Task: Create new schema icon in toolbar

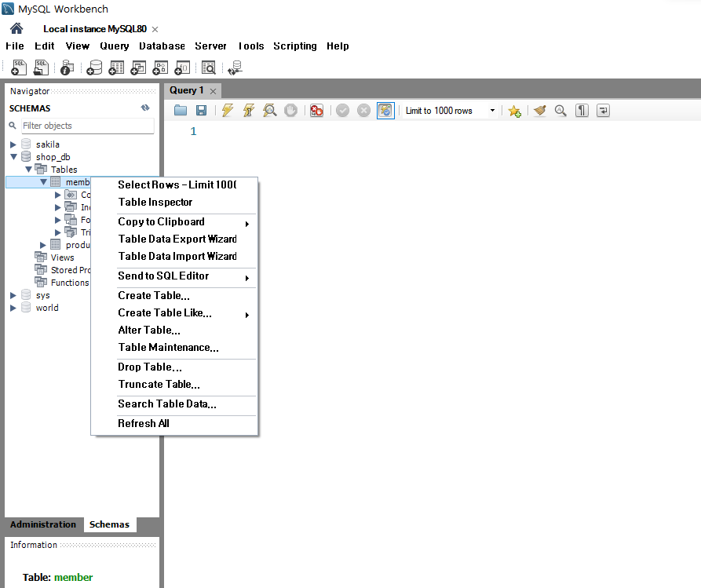Action: click(94, 68)
